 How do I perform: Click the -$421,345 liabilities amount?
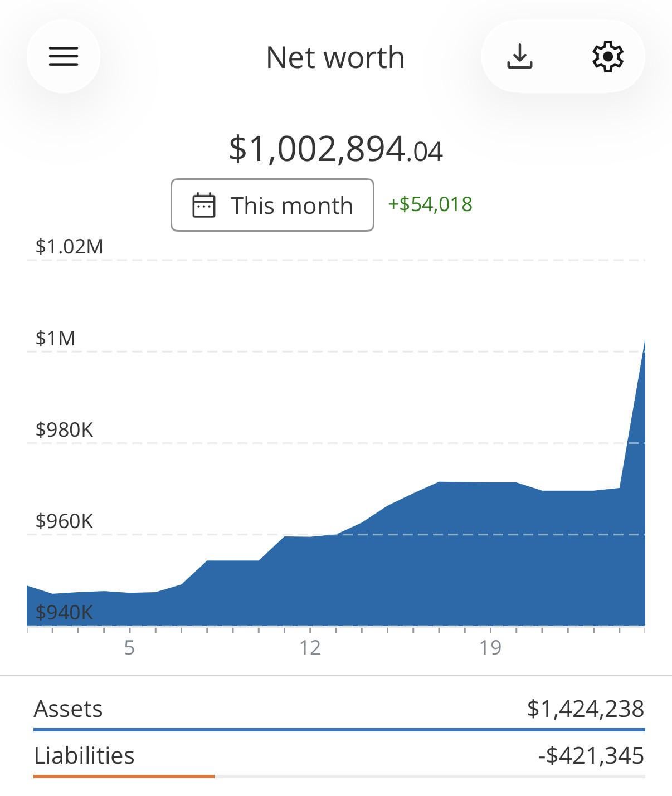click(591, 756)
